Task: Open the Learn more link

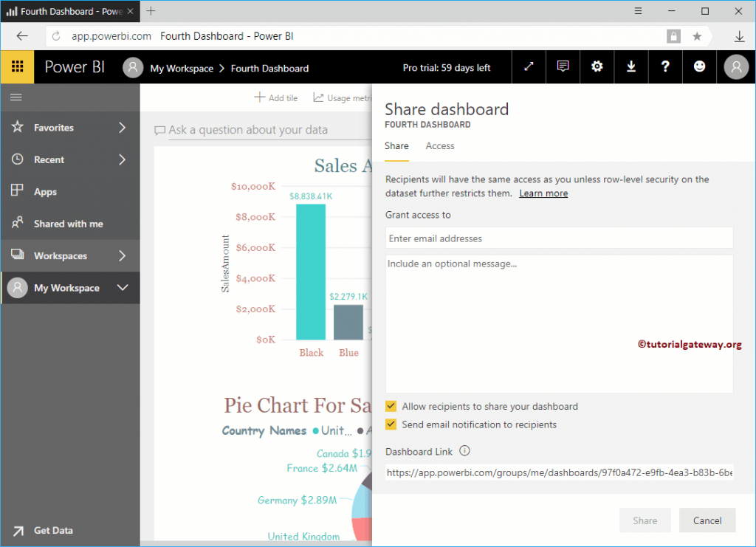Action: (543, 193)
